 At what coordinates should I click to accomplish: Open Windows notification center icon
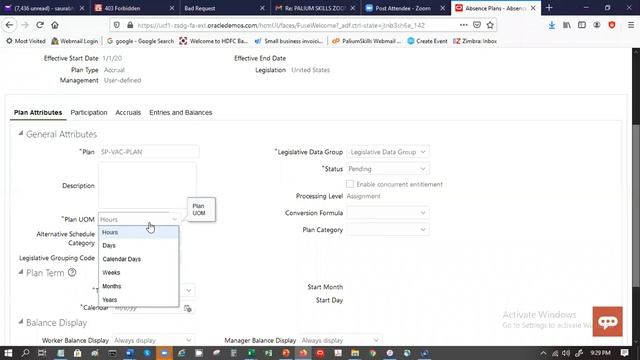624,353
